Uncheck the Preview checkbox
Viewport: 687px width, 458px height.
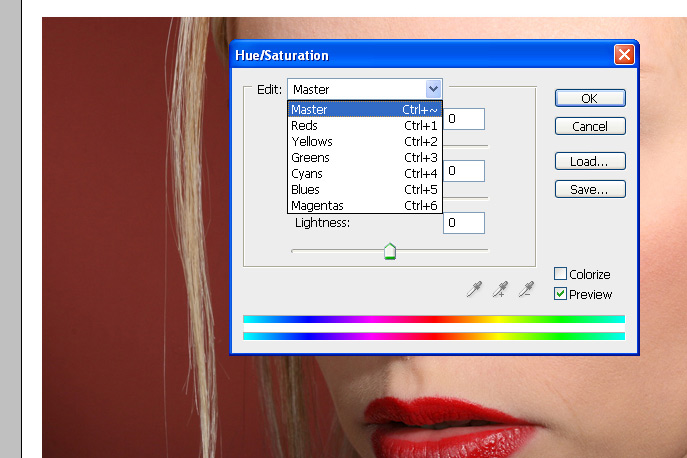tap(560, 294)
